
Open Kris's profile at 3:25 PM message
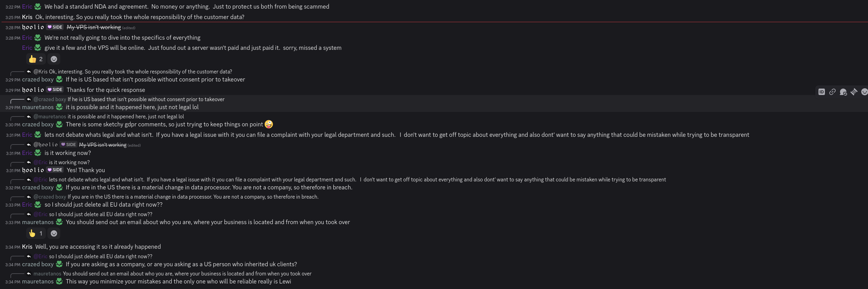click(27, 17)
